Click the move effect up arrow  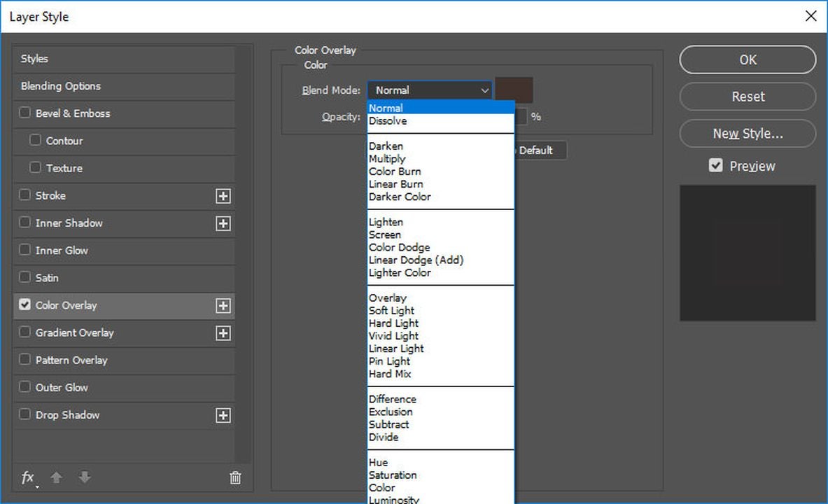click(x=57, y=477)
